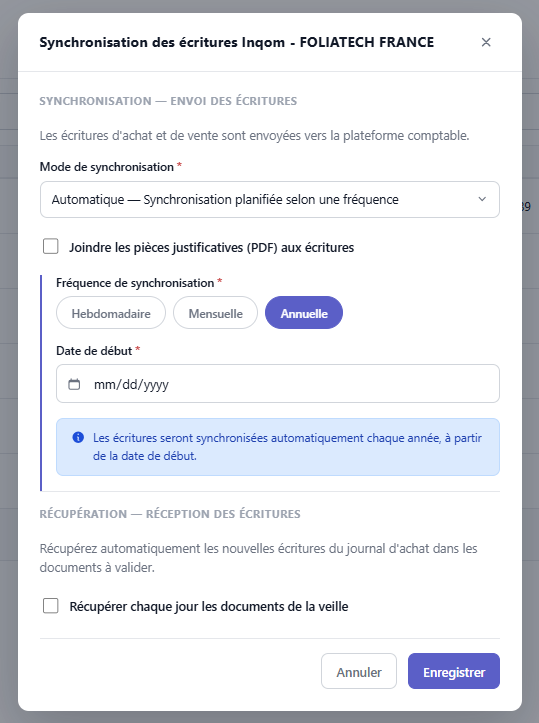This screenshot has height=723, width=539.
Task: Focus the Date de début mm/dd/yyyy field
Action: [x=278, y=384]
